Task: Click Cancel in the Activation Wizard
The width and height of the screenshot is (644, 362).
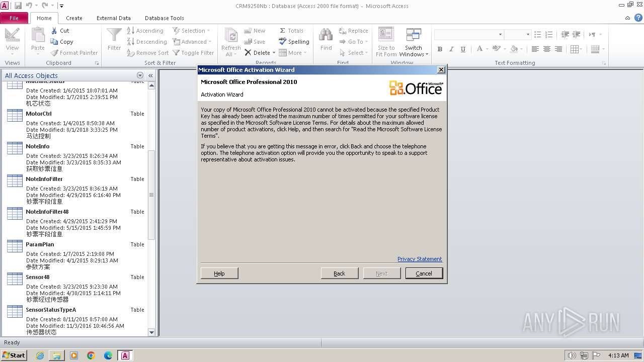Action: (424, 273)
